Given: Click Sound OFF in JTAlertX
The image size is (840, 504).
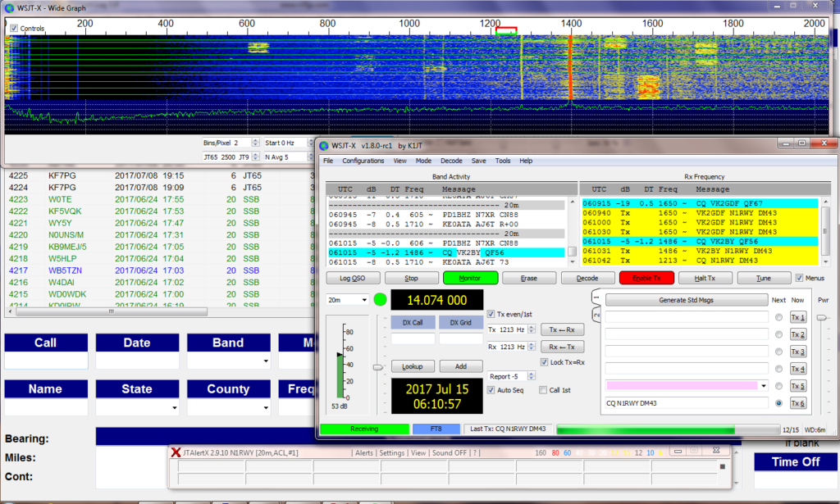Looking at the screenshot, I should click(449, 452).
